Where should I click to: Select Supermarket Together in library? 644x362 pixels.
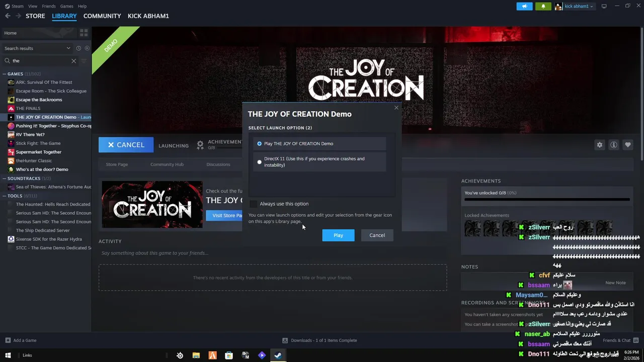tap(38, 152)
